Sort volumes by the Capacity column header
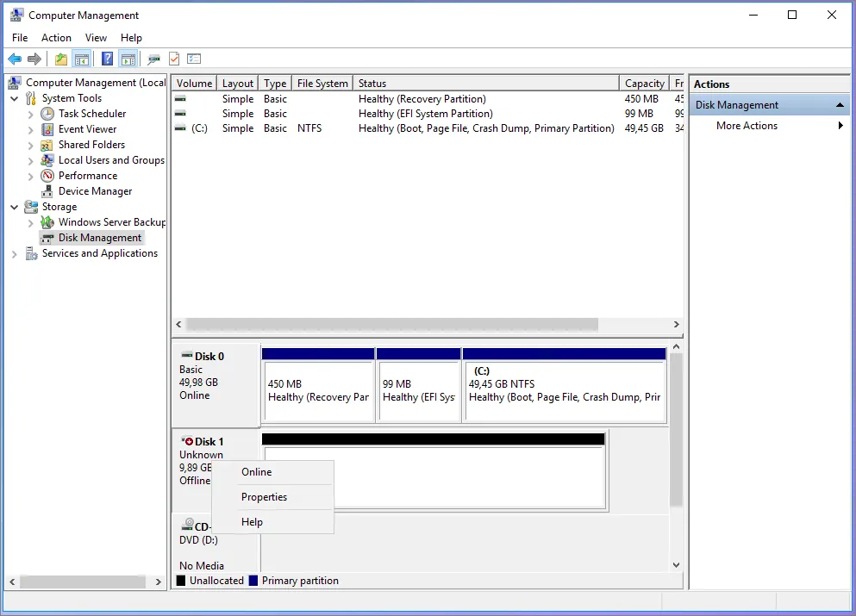856x616 pixels. pyautogui.click(x=644, y=84)
